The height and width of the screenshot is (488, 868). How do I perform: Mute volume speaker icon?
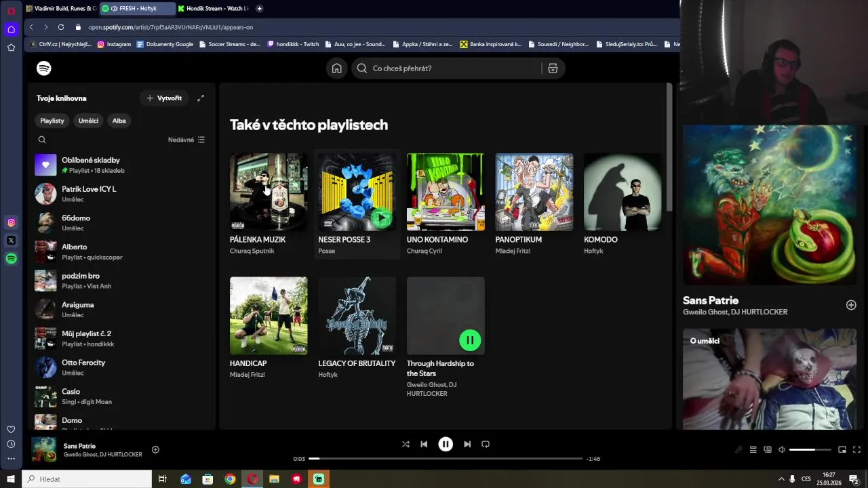[x=782, y=449]
